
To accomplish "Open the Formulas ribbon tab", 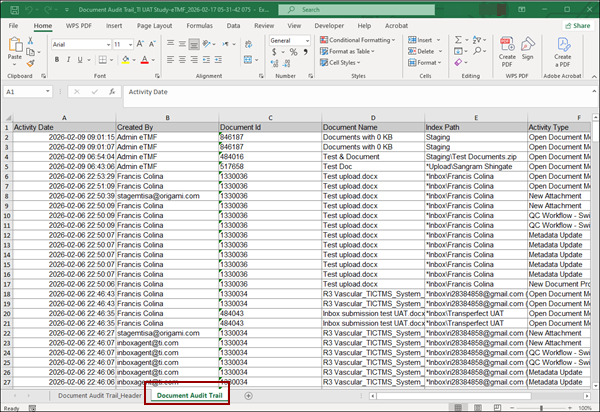I will coord(198,24).
